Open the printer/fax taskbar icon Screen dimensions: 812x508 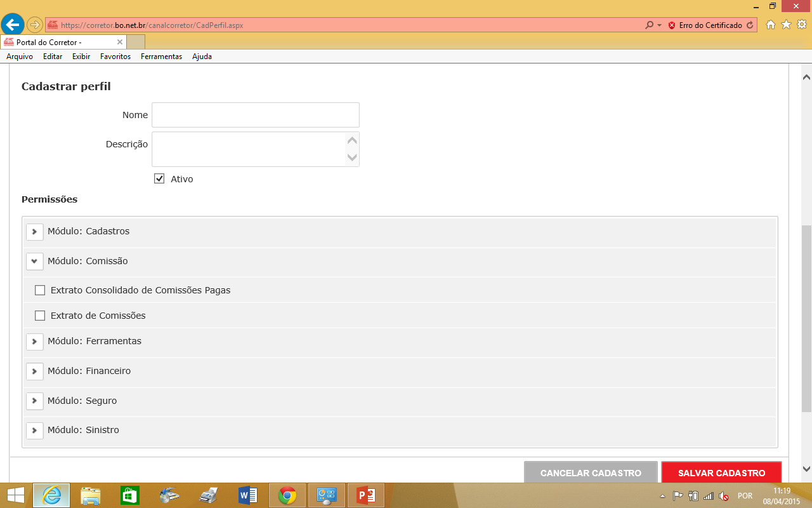click(209, 495)
